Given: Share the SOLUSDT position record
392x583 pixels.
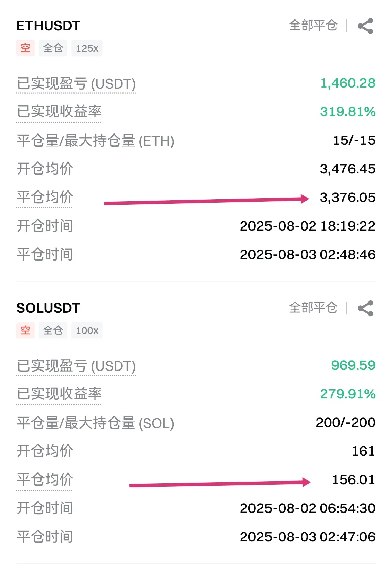Looking at the screenshot, I should pyautogui.click(x=365, y=309).
